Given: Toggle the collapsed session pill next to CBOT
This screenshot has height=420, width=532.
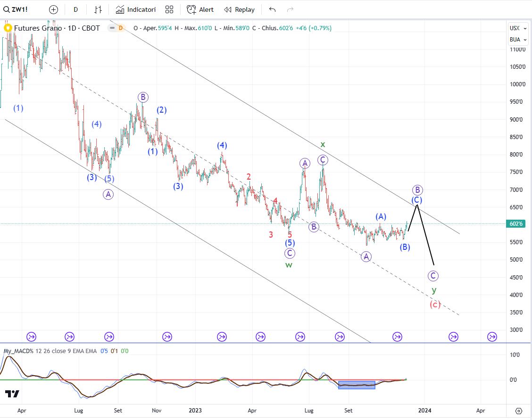Looking at the screenshot, I should (112, 28).
